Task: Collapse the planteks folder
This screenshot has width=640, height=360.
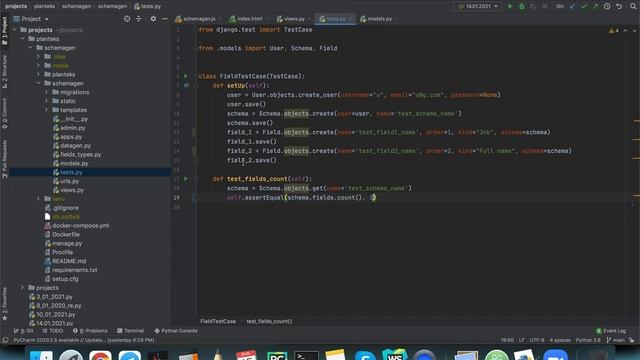Action: coord(22,39)
